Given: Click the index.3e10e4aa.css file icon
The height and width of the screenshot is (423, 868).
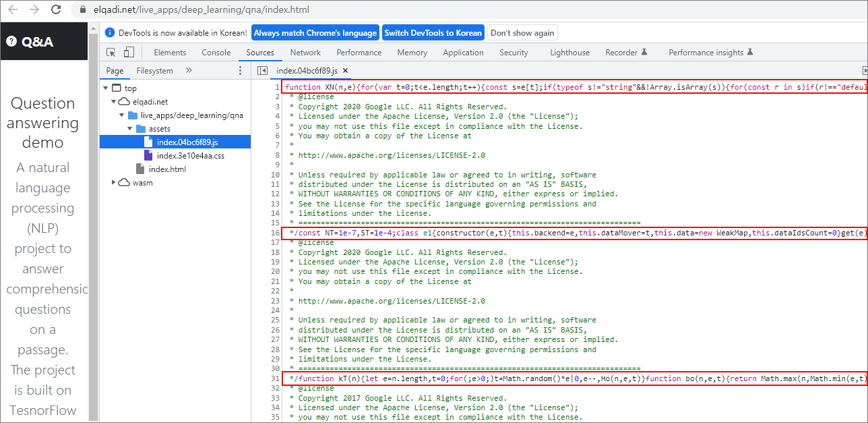Looking at the screenshot, I should (x=149, y=155).
